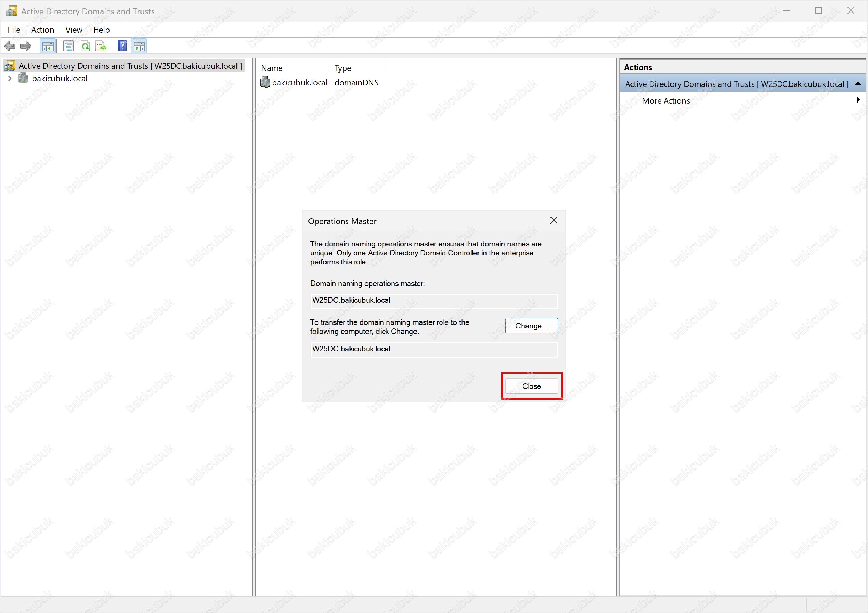This screenshot has height=613, width=868.
Task: Open the Properties toolbar icon
Action: 69,47
